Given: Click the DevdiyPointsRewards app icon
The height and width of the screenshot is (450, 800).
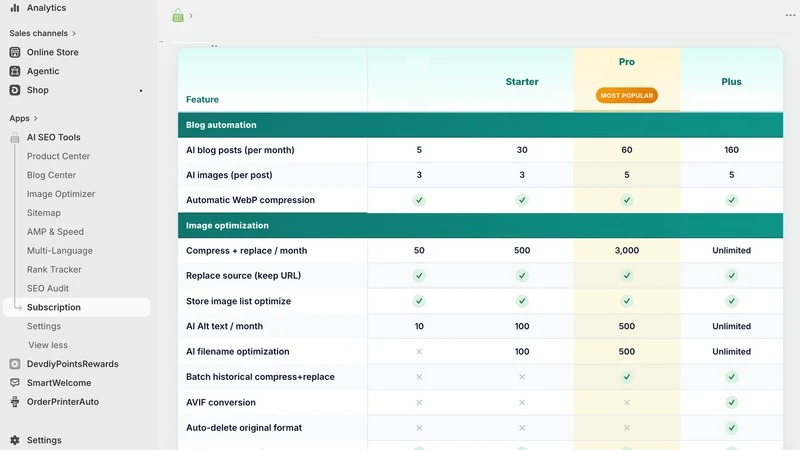Looking at the screenshot, I should point(15,364).
